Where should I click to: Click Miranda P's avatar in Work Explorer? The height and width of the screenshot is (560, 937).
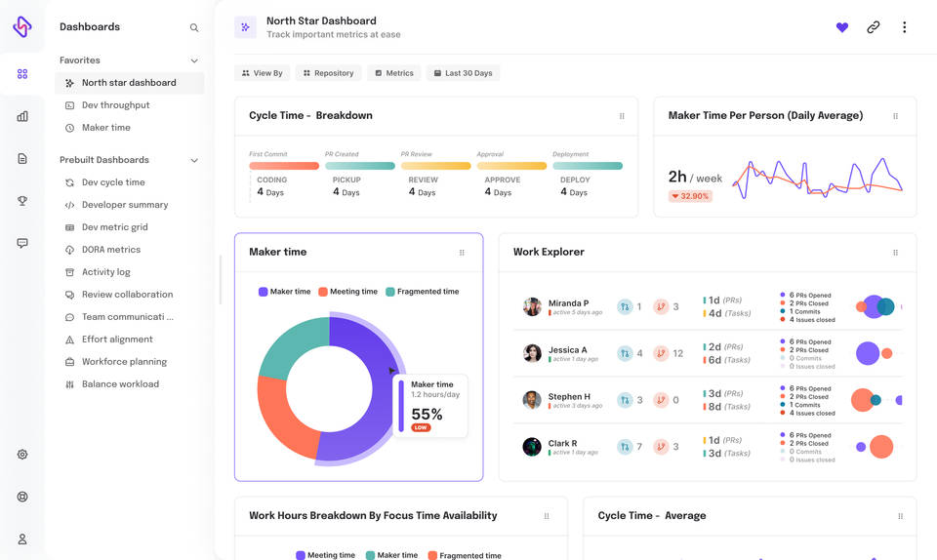tap(532, 307)
